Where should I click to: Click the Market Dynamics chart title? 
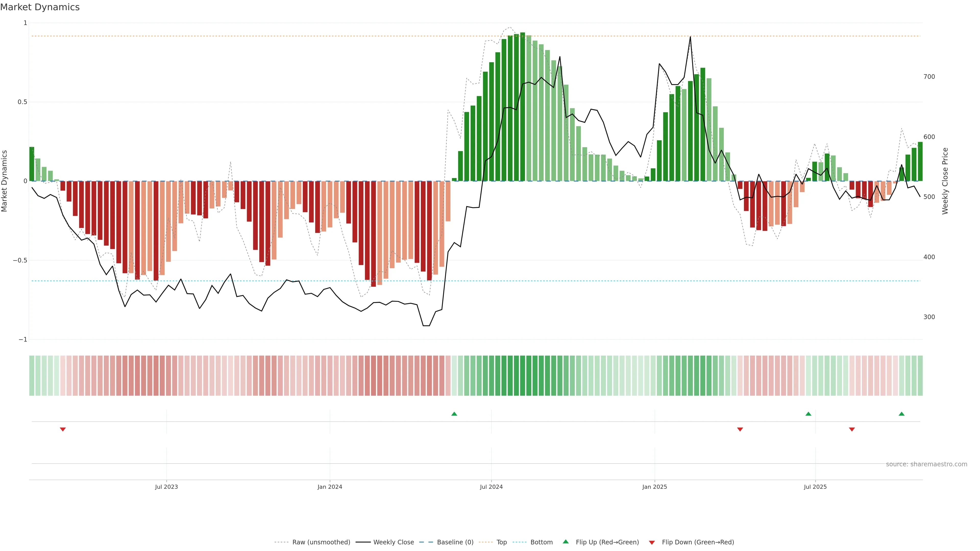[40, 7]
